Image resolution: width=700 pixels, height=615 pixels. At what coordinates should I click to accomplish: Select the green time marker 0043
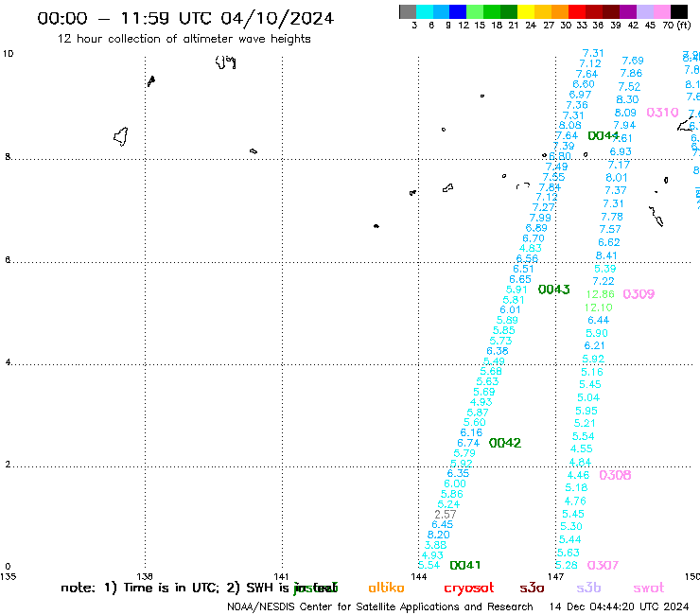click(x=553, y=290)
